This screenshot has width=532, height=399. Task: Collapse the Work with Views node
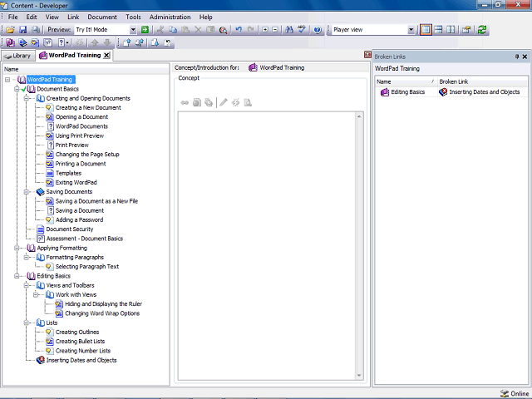(x=36, y=295)
